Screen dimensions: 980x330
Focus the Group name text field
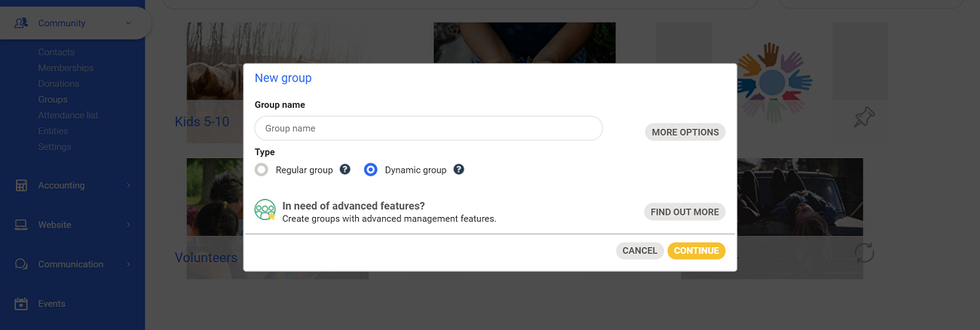(x=428, y=128)
